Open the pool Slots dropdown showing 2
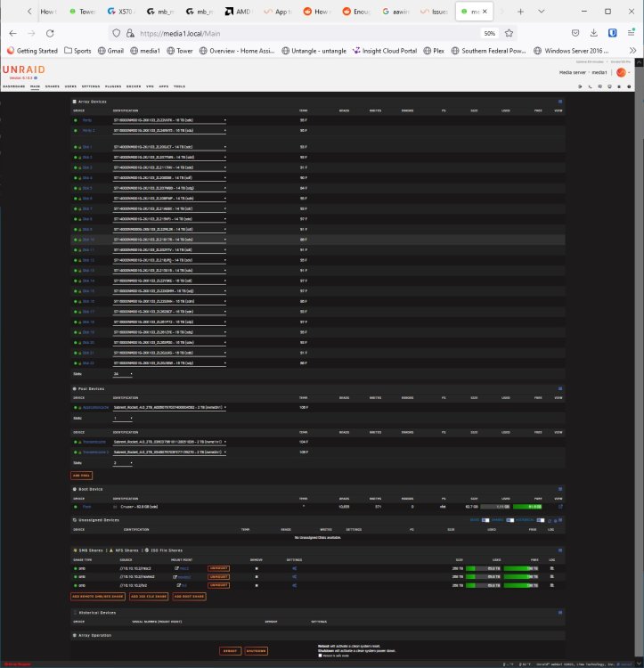The image size is (644, 668). tap(123, 463)
